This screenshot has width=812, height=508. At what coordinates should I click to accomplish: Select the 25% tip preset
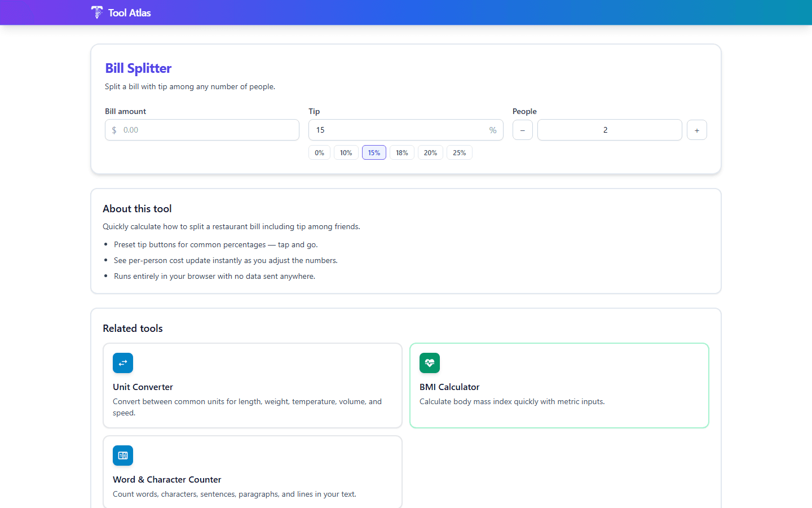459,152
